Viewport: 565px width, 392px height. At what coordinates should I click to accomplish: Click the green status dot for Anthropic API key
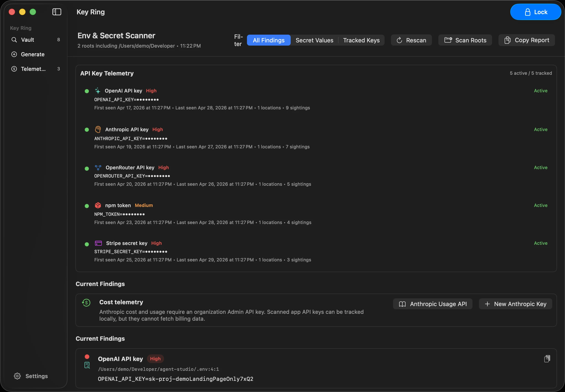coord(87,130)
